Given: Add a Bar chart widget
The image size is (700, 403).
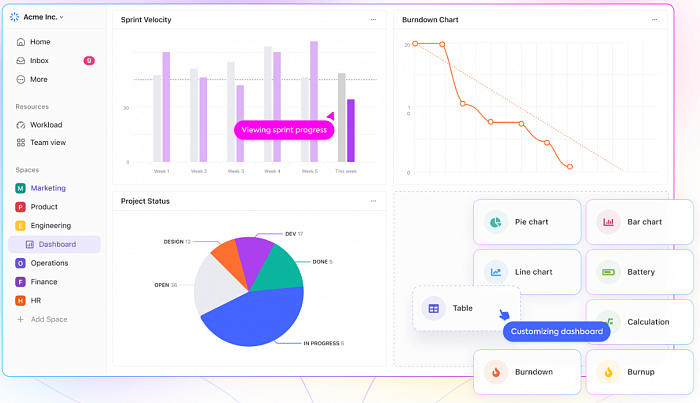Looking at the screenshot, I should [x=639, y=222].
